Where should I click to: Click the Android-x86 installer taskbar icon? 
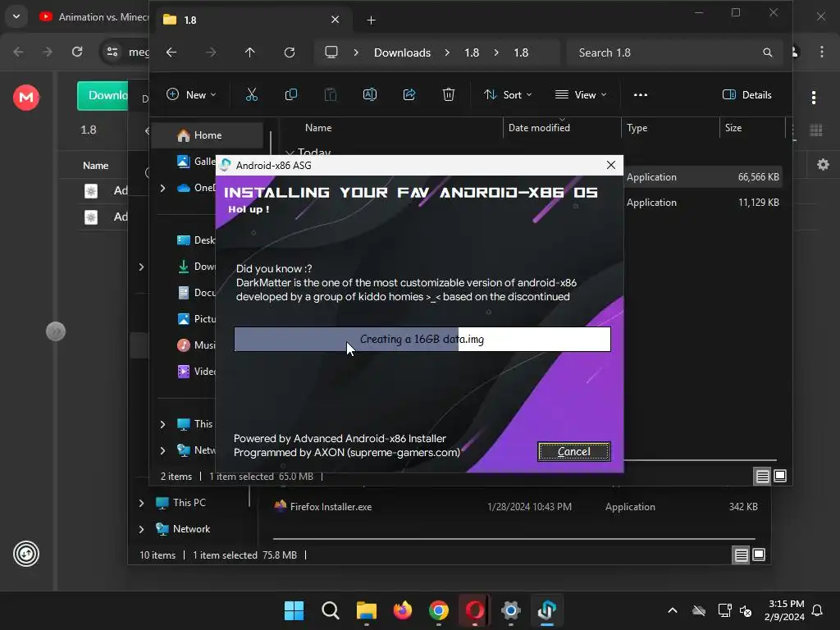(x=547, y=610)
